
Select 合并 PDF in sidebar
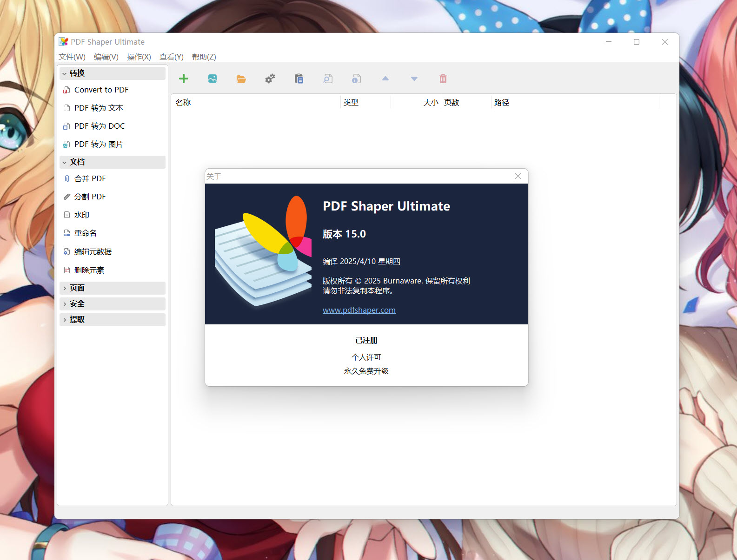(x=112, y=178)
